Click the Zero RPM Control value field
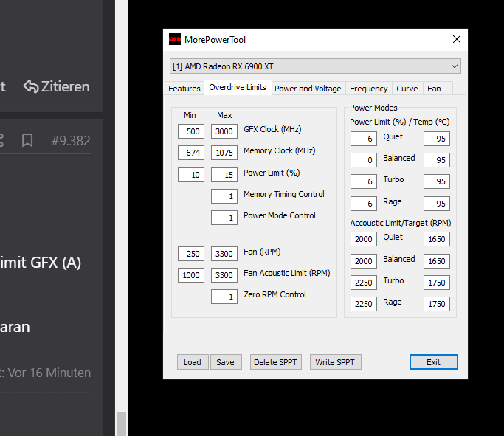 [x=224, y=297]
